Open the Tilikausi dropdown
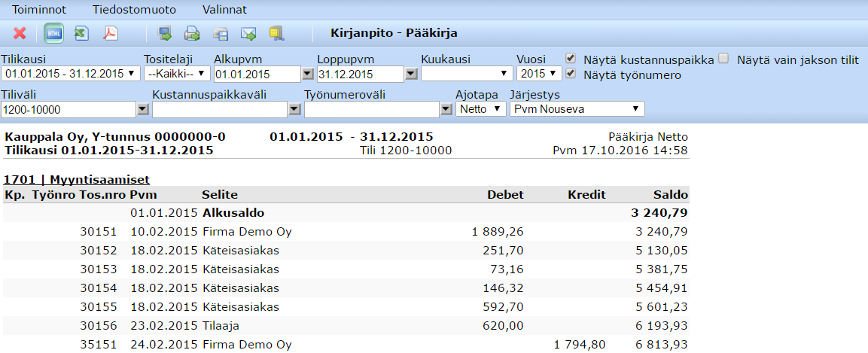The image size is (868, 353). [70, 74]
